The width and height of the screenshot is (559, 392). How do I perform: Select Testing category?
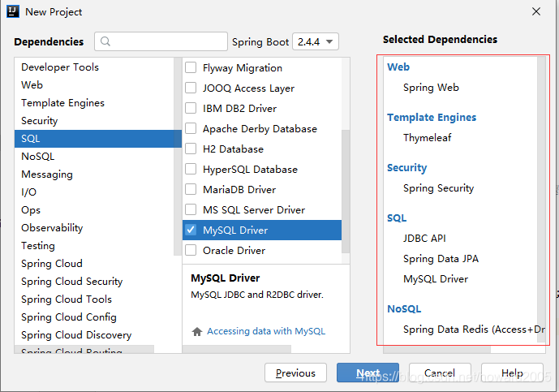pos(94,245)
